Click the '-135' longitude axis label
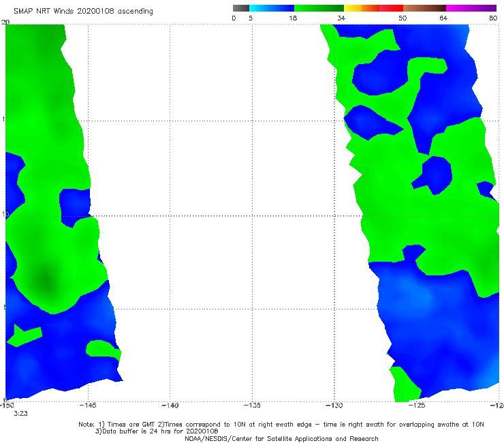Viewport: 504px width, 443px height. [252, 406]
